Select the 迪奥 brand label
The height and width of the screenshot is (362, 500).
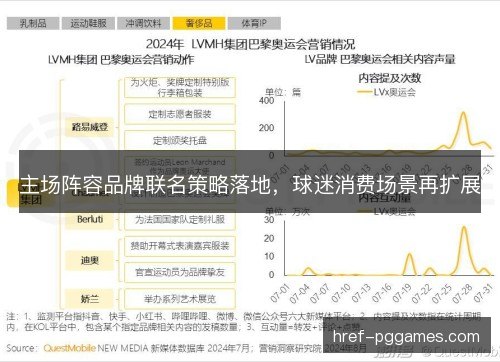90,260
